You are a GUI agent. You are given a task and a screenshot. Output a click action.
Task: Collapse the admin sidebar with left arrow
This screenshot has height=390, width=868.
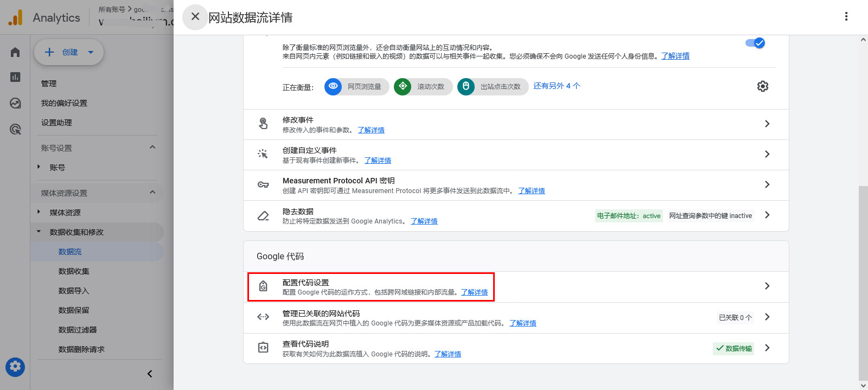click(x=150, y=374)
